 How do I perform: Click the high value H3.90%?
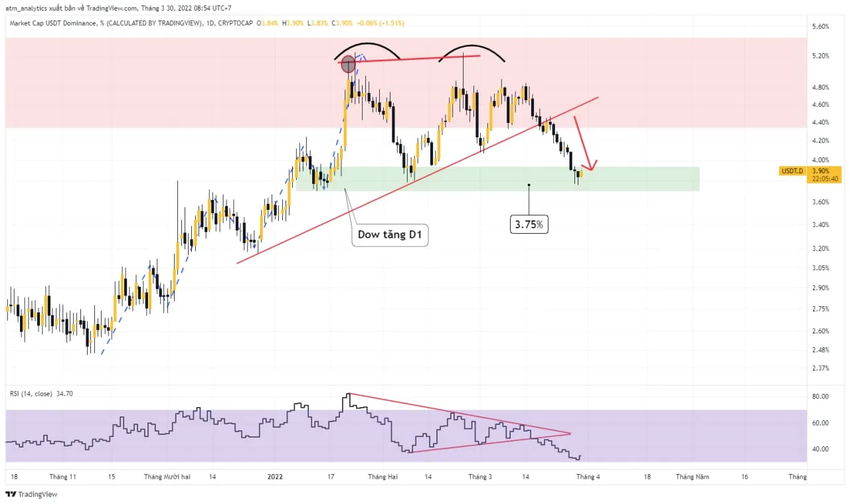tap(292, 23)
